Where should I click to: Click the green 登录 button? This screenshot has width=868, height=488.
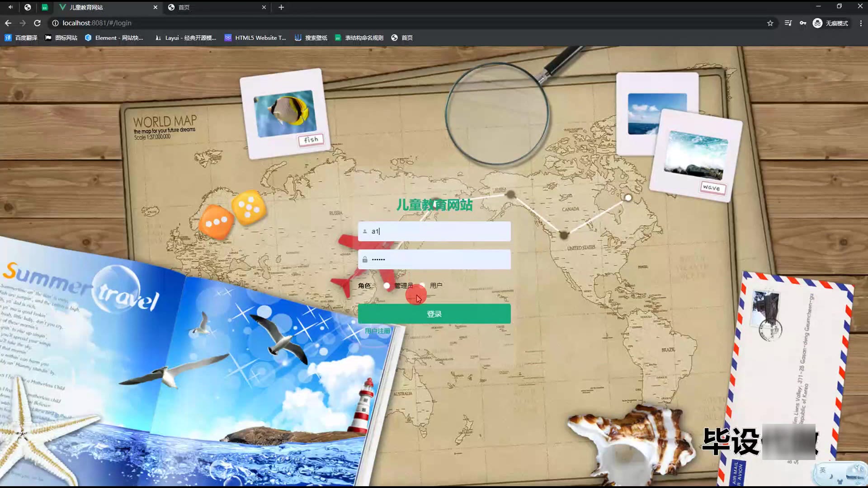434,314
